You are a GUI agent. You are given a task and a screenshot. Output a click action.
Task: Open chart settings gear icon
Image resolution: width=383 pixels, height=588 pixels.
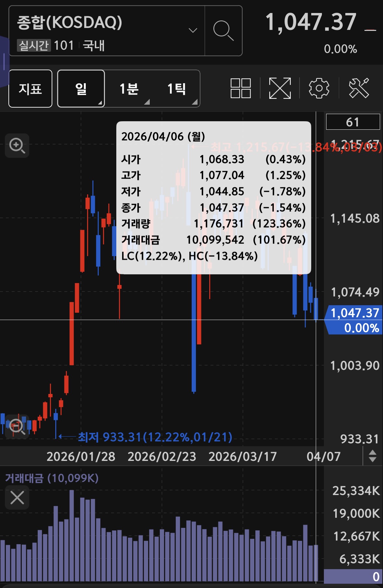pyautogui.click(x=319, y=88)
